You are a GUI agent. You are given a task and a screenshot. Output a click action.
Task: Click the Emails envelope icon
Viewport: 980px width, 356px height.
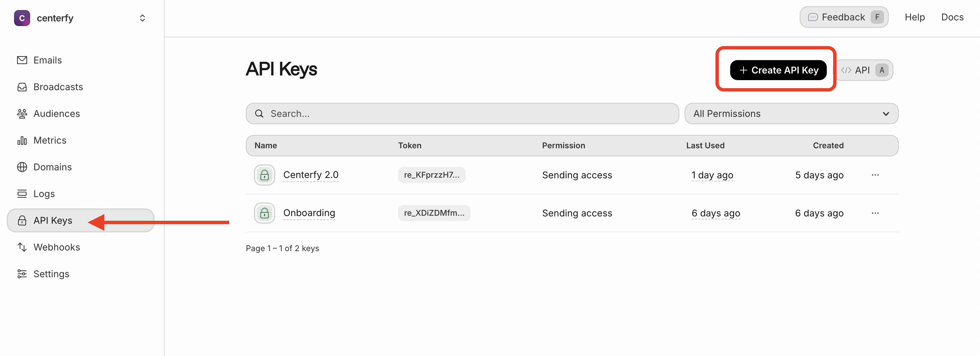(x=22, y=60)
